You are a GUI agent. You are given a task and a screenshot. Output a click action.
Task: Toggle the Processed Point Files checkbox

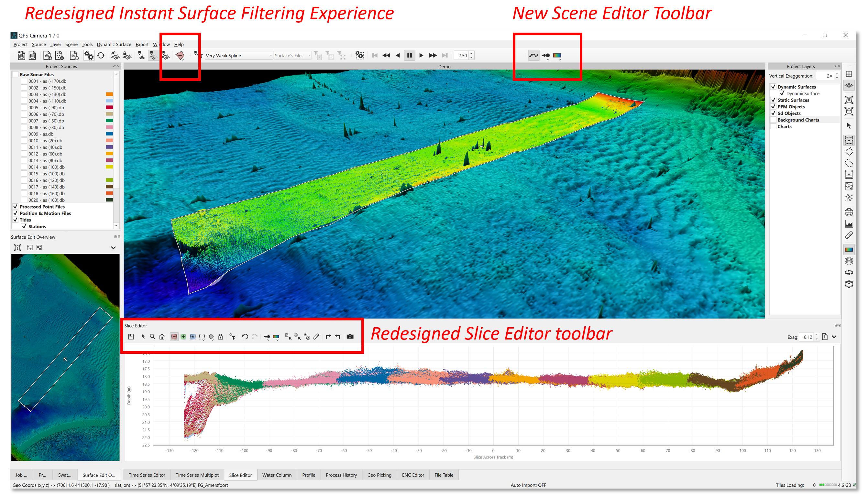15,206
